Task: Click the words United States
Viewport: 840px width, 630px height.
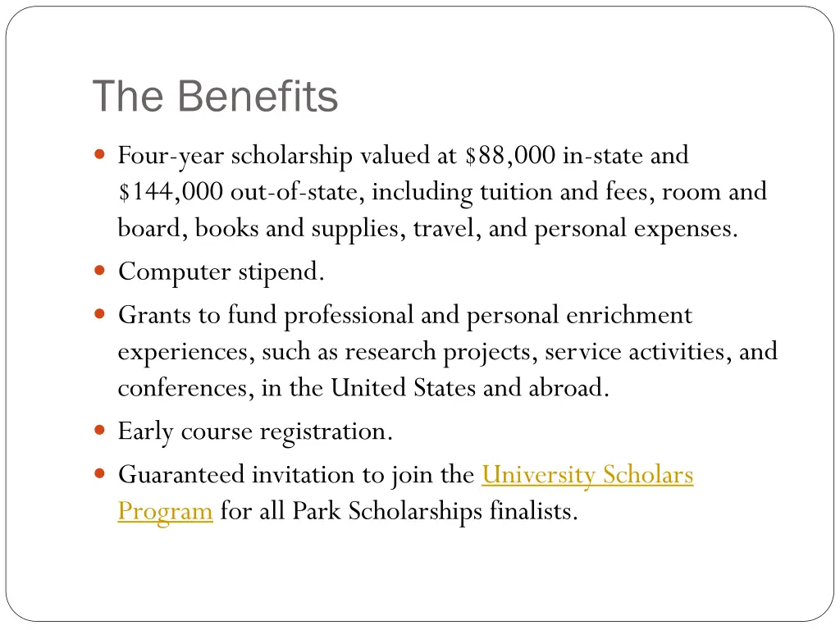Action: pos(403,387)
